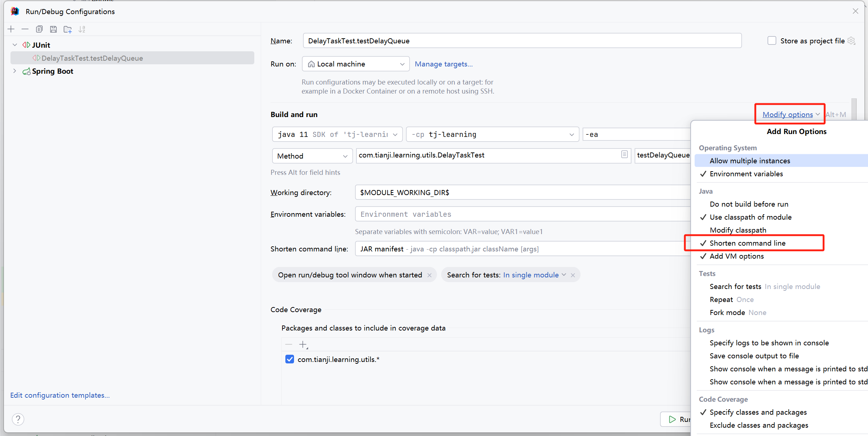Click the Remove Configuration minus icon
868x436 pixels.
[25, 29]
